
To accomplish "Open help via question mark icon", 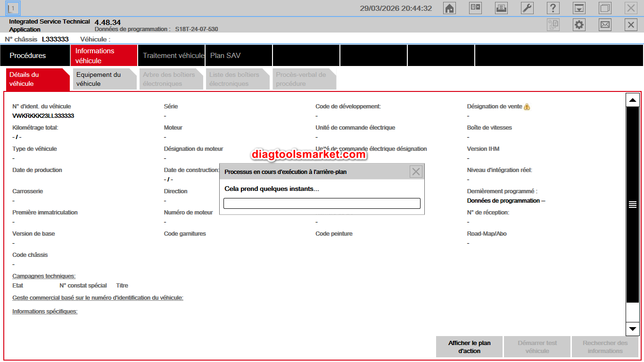I will [553, 8].
